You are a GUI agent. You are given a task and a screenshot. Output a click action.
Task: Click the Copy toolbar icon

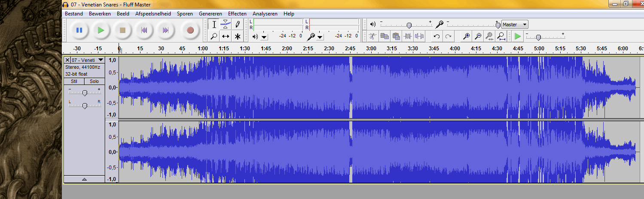385,36
